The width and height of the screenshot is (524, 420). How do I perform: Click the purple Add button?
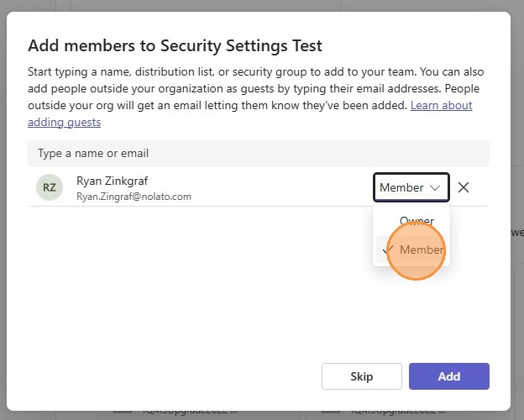click(448, 376)
